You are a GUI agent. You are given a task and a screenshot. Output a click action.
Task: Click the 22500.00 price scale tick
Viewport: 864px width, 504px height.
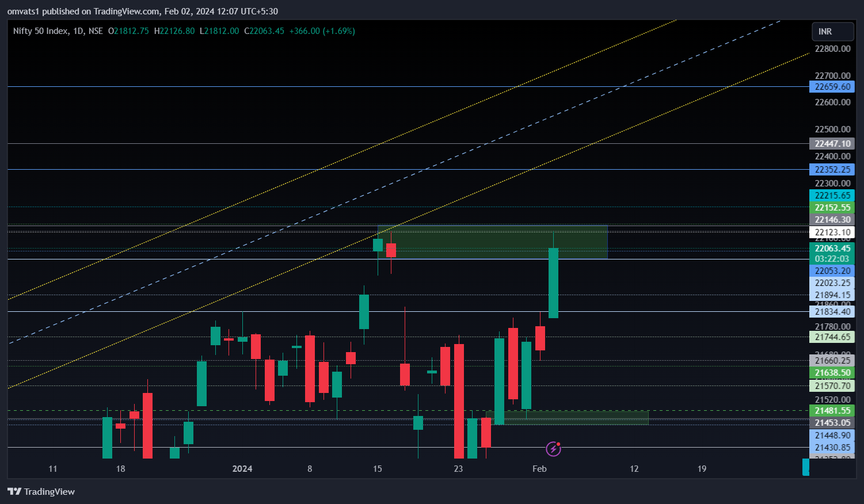(832, 129)
